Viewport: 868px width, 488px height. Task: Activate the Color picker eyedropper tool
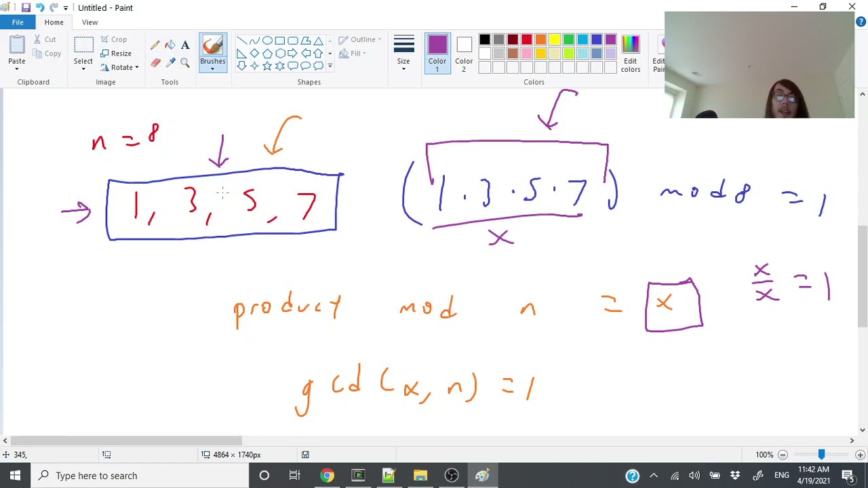point(170,62)
